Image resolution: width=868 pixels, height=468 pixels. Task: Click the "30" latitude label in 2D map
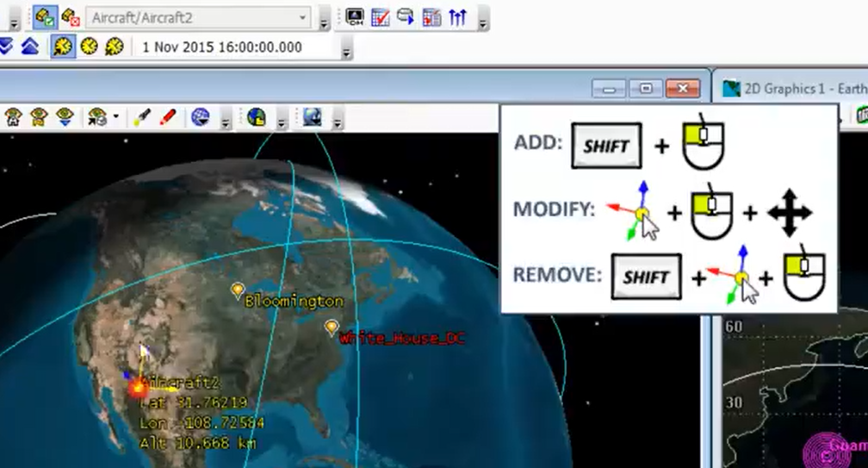pyautogui.click(x=734, y=402)
